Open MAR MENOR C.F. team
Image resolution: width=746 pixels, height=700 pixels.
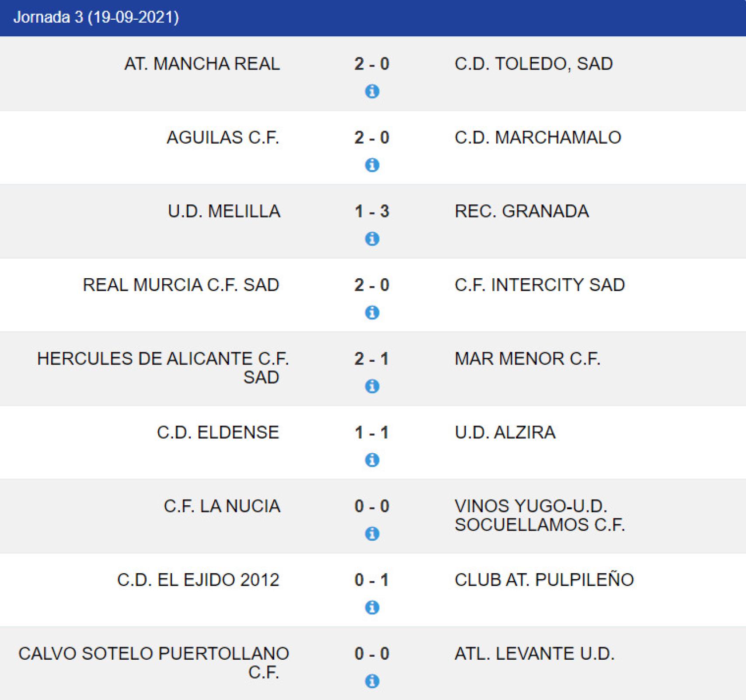pos(527,359)
